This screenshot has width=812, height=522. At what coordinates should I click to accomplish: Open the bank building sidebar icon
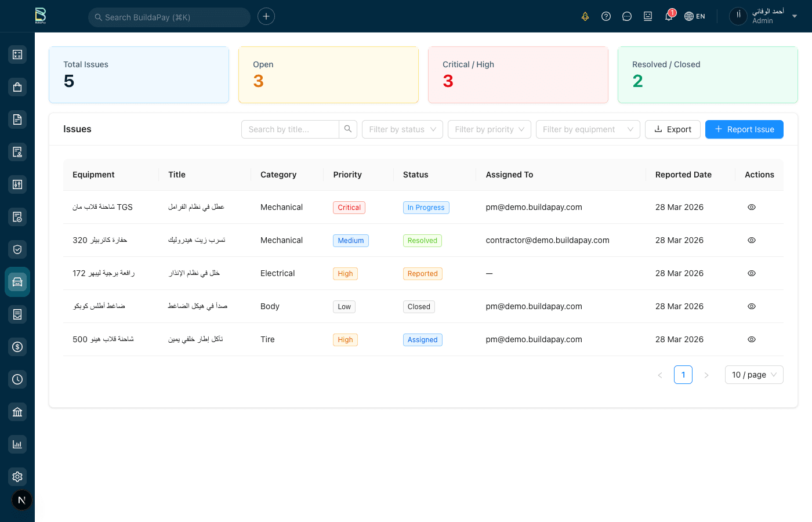click(x=17, y=412)
